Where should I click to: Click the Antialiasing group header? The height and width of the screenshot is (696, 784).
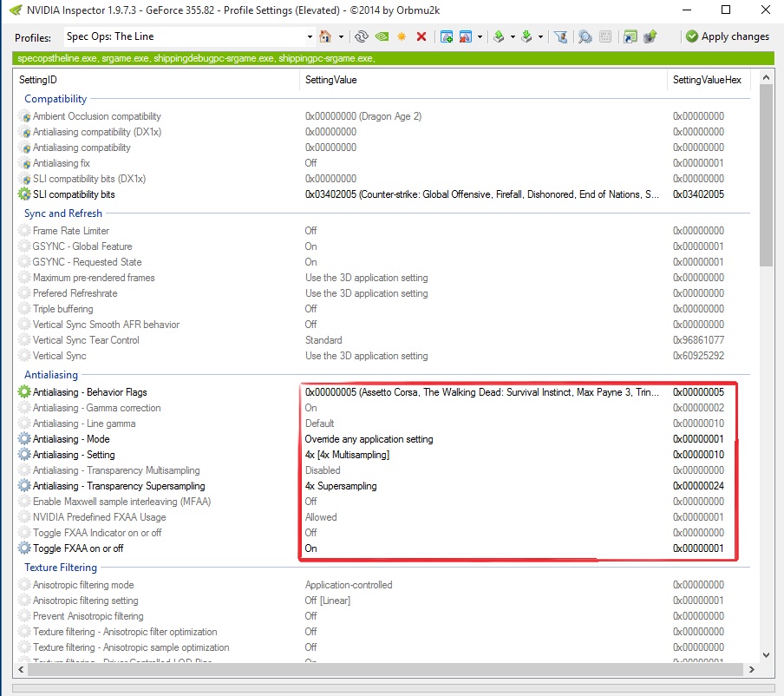click(51, 375)
